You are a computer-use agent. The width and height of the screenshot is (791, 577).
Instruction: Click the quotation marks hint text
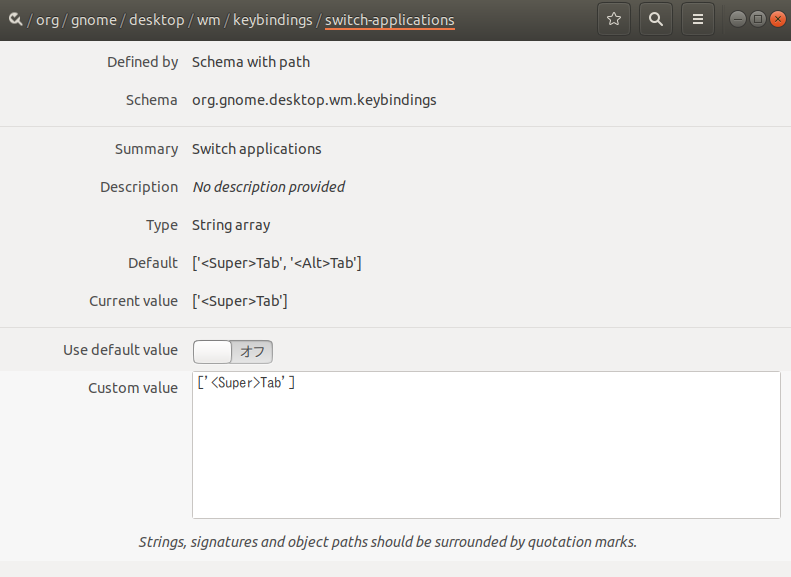[x=387, y=542]
